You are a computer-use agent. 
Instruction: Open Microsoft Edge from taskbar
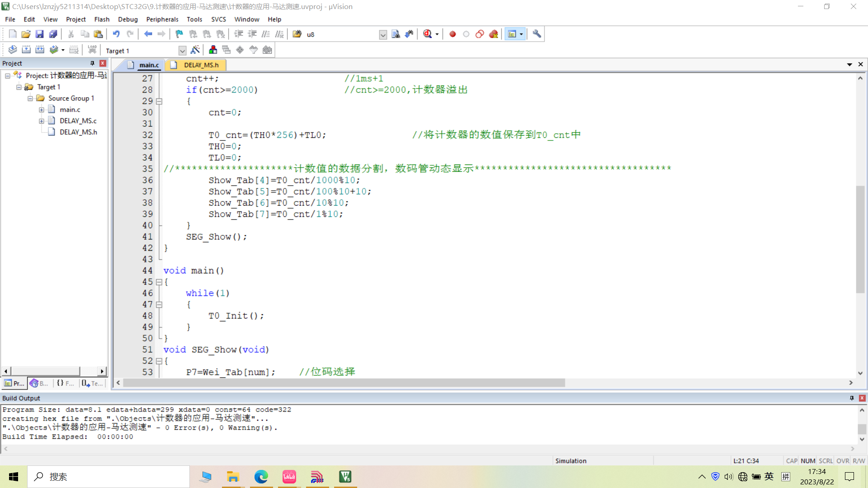pos(261,477)
